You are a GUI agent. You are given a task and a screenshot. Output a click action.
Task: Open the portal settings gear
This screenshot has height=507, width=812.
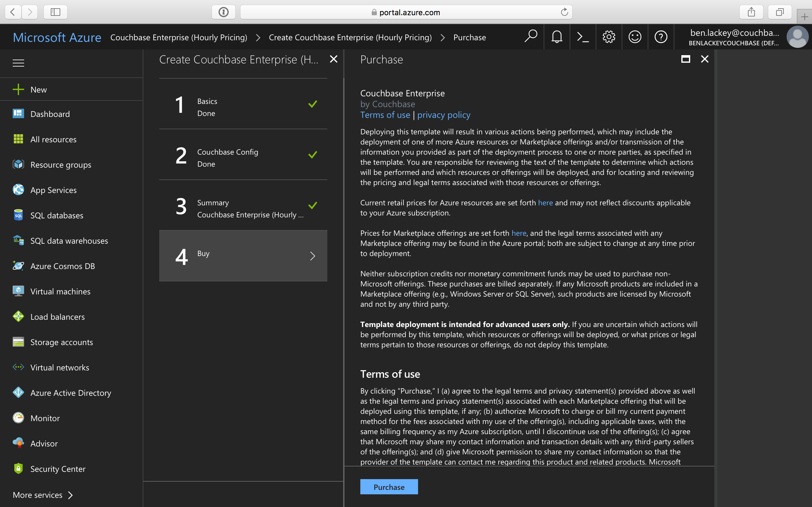point(609,37)
